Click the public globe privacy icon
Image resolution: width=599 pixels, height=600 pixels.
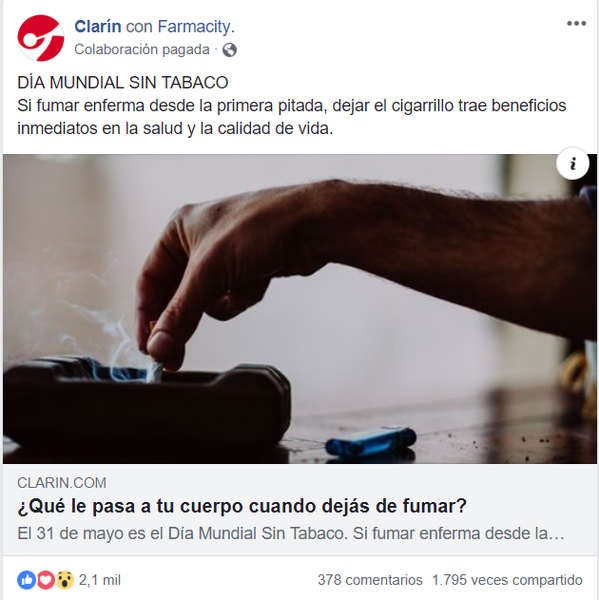pos(229,50)
